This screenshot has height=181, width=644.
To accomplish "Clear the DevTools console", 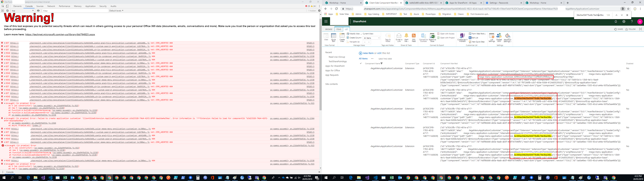I will tap(8, 11).
